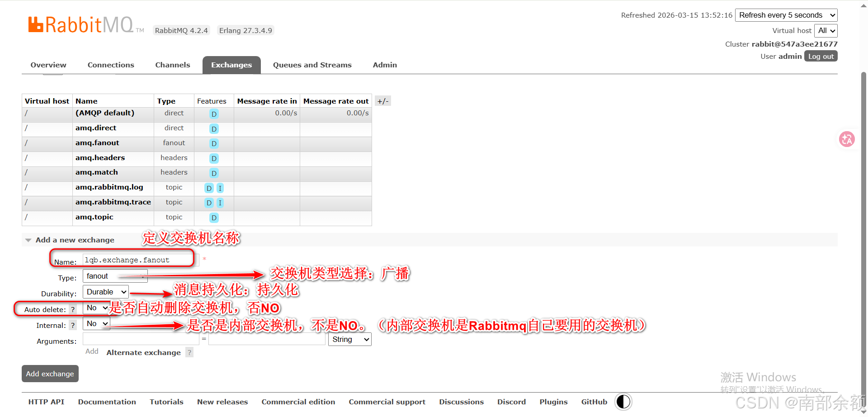Click the D feature badge for amq.topic

(214, 218)
